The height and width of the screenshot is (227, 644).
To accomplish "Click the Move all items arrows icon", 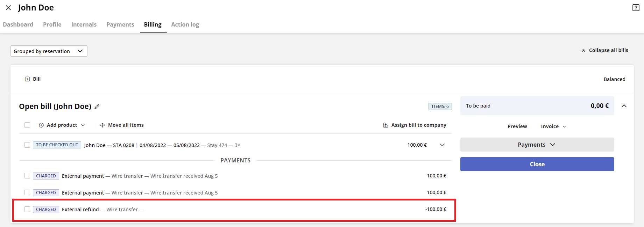I will [x=102, y=125].
